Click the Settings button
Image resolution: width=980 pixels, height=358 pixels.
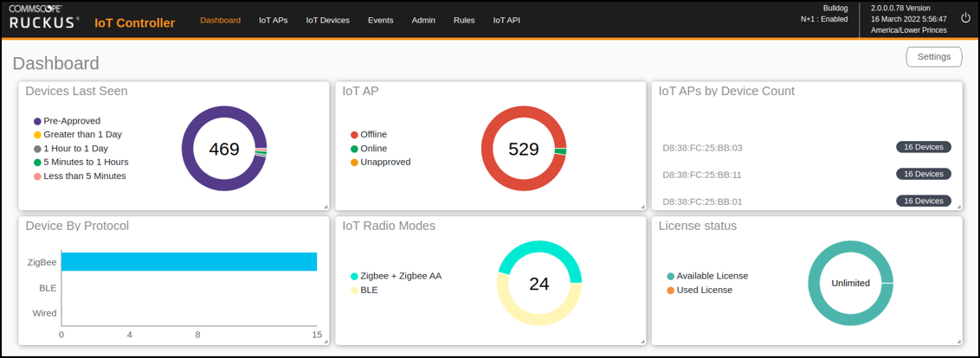[934, 56]
